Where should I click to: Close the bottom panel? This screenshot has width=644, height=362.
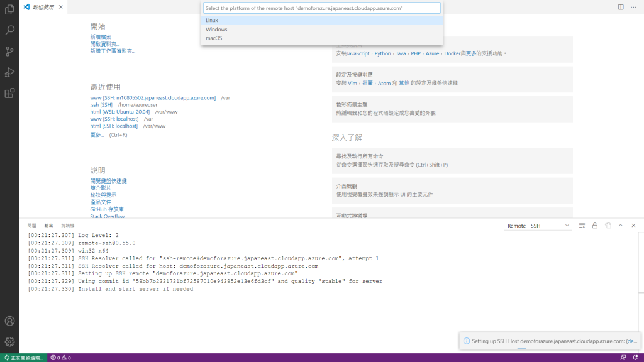point(633,226)
